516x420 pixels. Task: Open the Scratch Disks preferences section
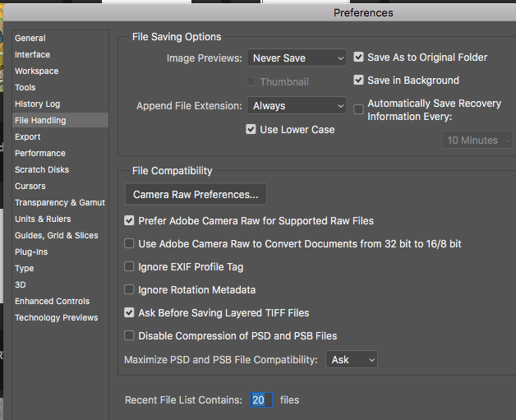coord(42,170)
